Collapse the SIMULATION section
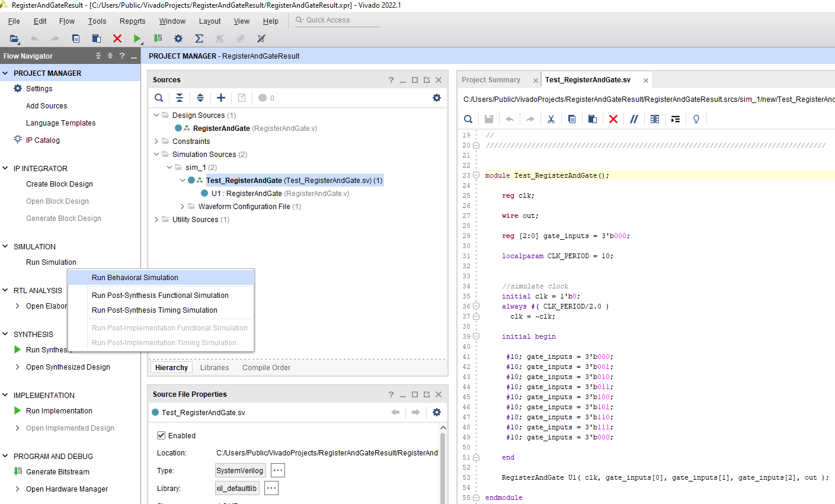835x504 pixels. point(5,246)
